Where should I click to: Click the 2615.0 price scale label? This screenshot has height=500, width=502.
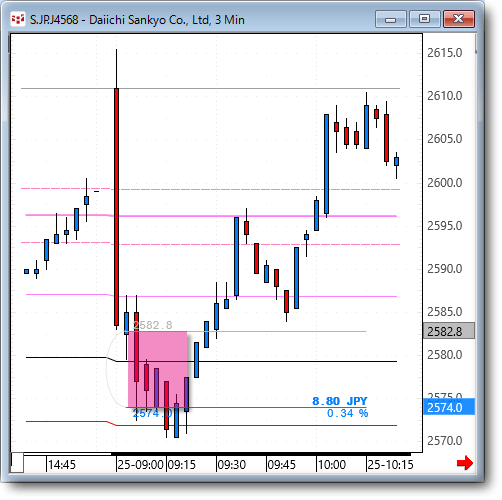445,53
